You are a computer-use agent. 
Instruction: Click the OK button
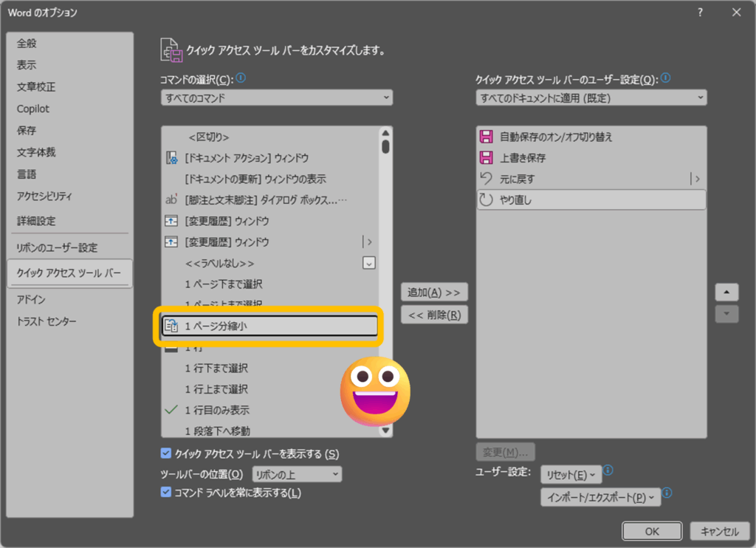(x=652, y=531)
